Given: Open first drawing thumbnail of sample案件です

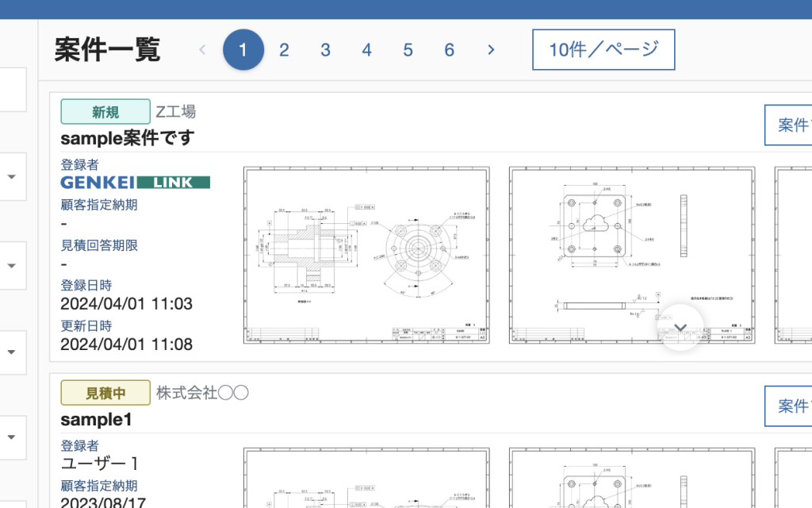Looking at the screenshot, I should (366, 255).
